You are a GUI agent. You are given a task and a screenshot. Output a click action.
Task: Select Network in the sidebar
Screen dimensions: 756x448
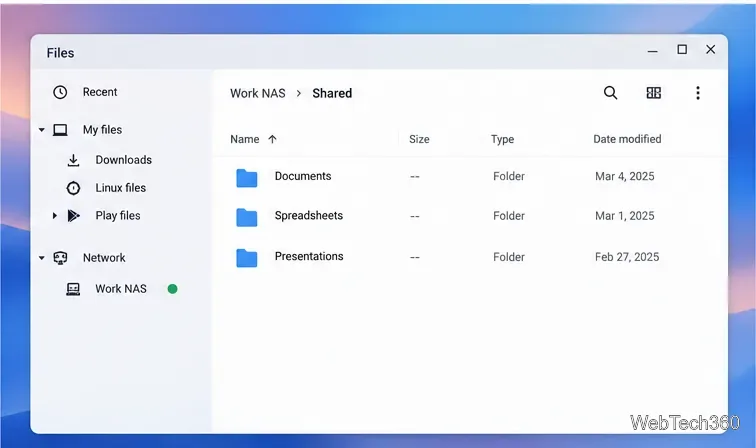tap(104, 258)
